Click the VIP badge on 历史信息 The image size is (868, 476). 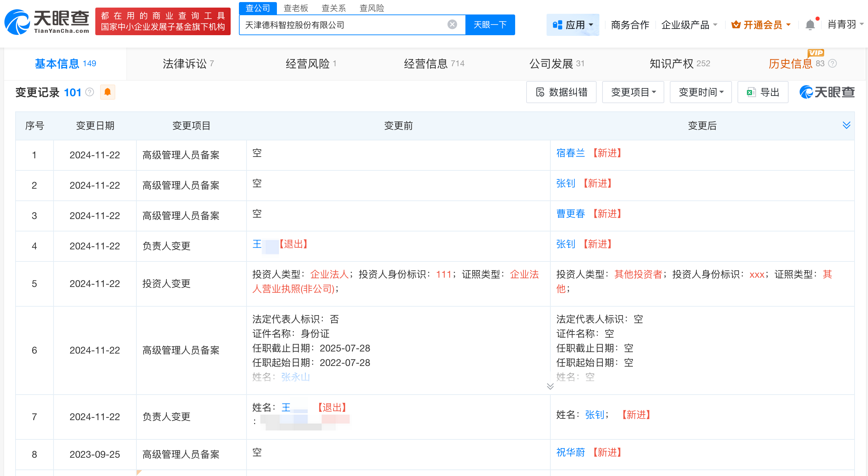tap(815, 53)
